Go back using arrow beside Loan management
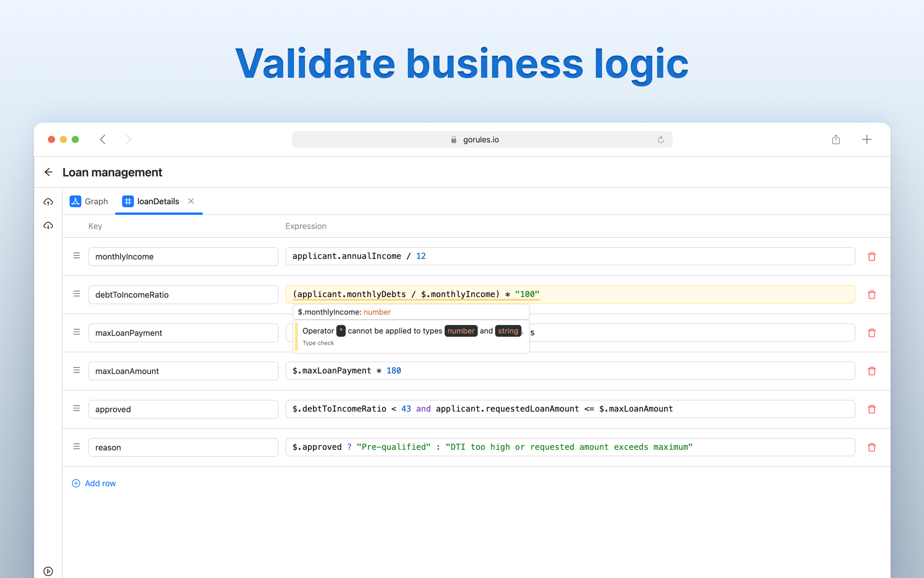The image size is (924, 578). (49, 172)
